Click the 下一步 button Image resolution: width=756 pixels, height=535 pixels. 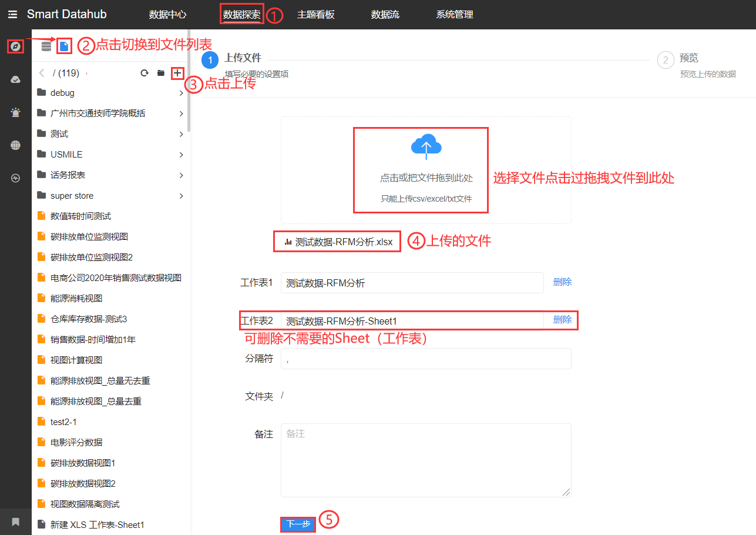(x=298, y=524)
